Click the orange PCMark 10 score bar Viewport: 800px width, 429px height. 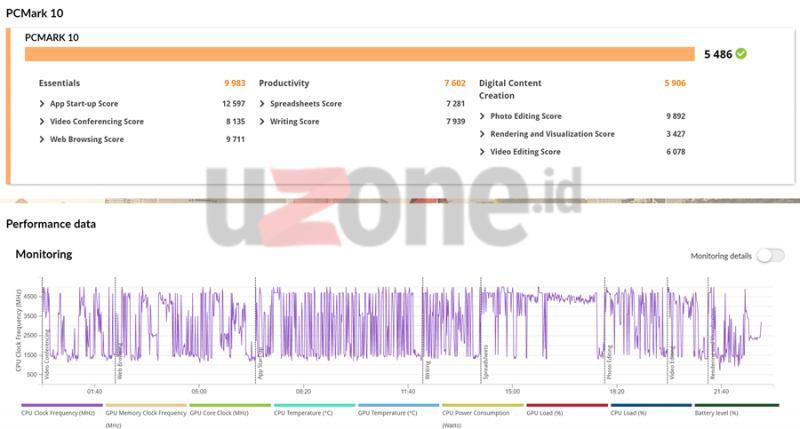[360, 54]
